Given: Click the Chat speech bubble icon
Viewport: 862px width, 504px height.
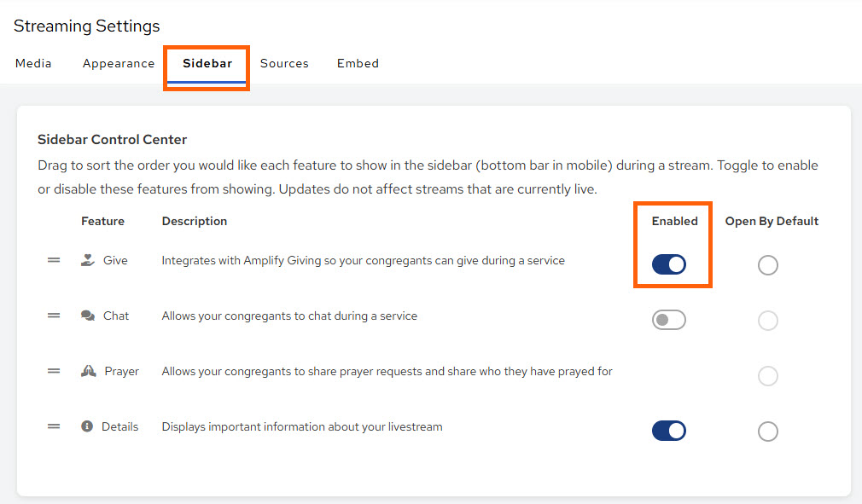Looking at the screenshot, I should [87, 316].
